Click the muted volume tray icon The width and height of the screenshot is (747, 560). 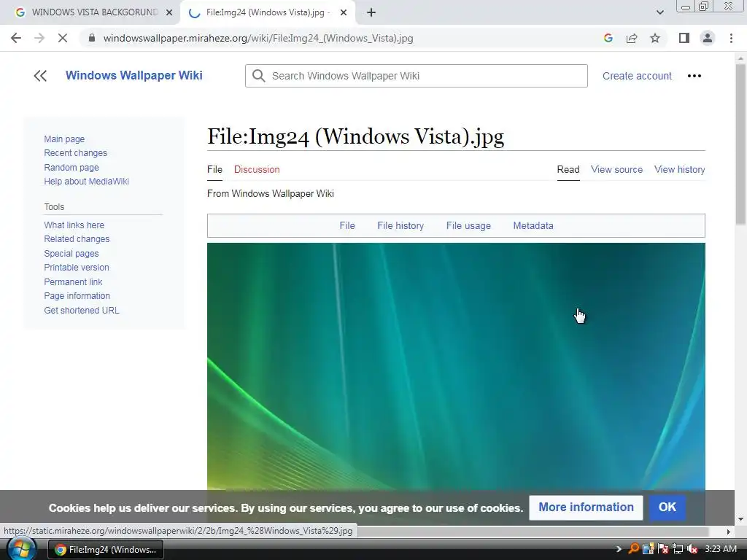coord(692,549)
